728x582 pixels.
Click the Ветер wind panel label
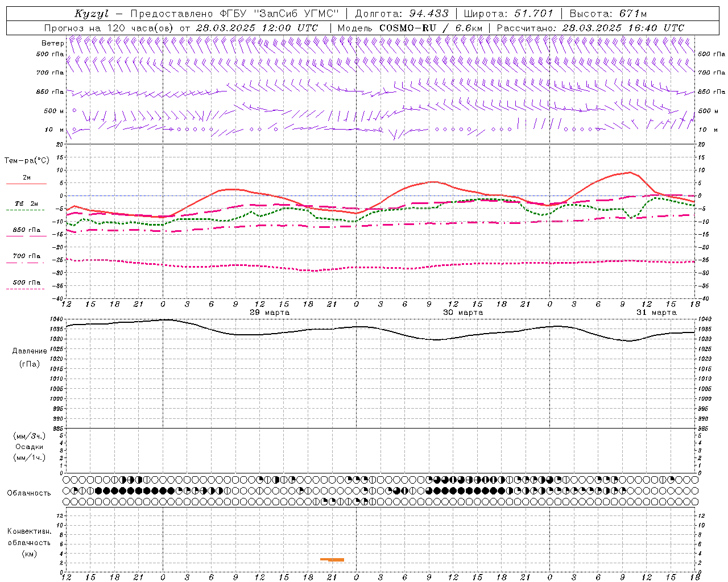pyautogui.click(x=52, y=43)
